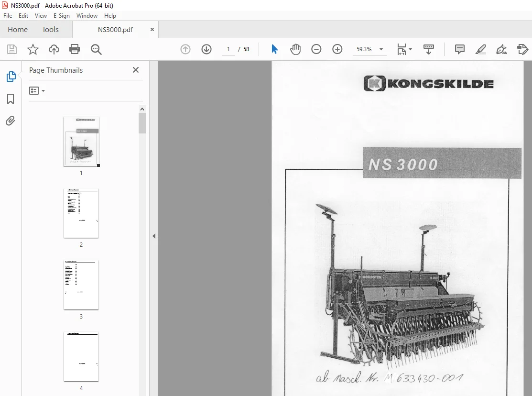This screenshot has width=532, height=396.
Task: Open the Find text magnifier tool
Action: point(96,49)
